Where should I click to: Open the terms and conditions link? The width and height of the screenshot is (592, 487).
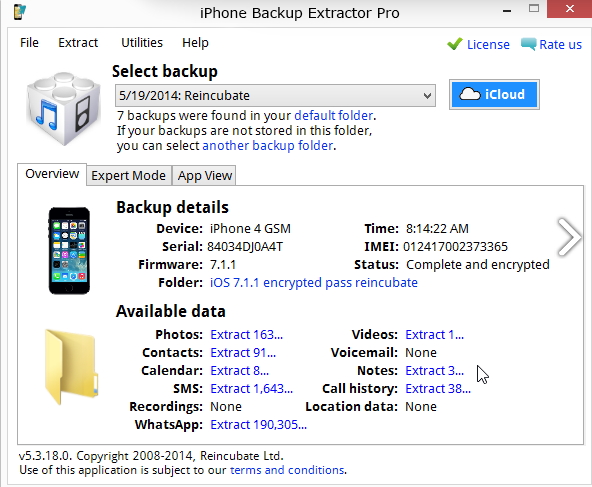click(287, 470)
